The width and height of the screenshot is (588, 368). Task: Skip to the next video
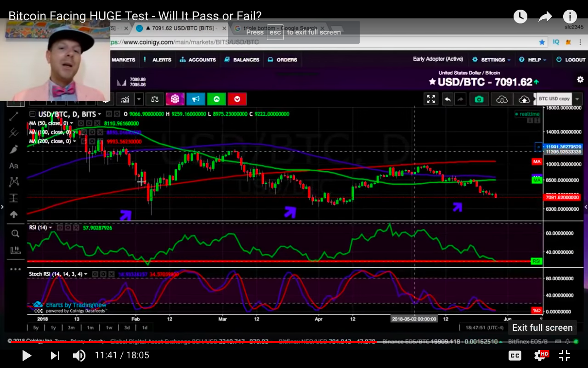(55, 355)
